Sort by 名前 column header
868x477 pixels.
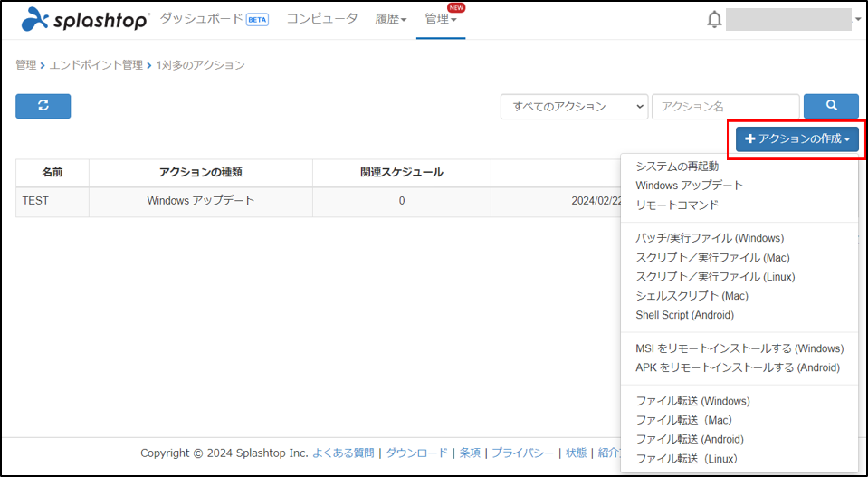pos(52,172)
